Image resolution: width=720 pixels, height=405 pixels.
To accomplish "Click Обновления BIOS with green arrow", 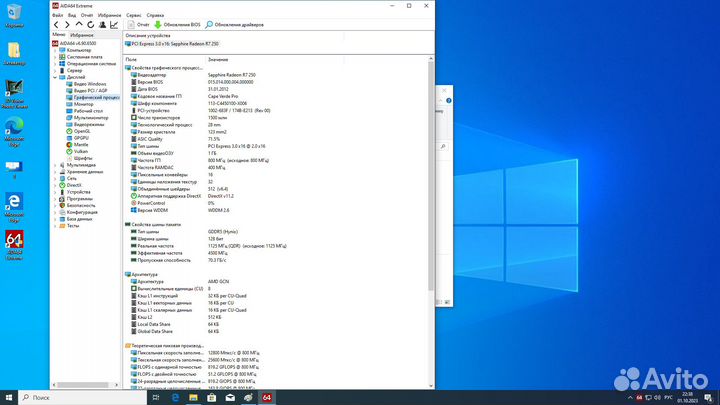I will (x=177, y=25).
